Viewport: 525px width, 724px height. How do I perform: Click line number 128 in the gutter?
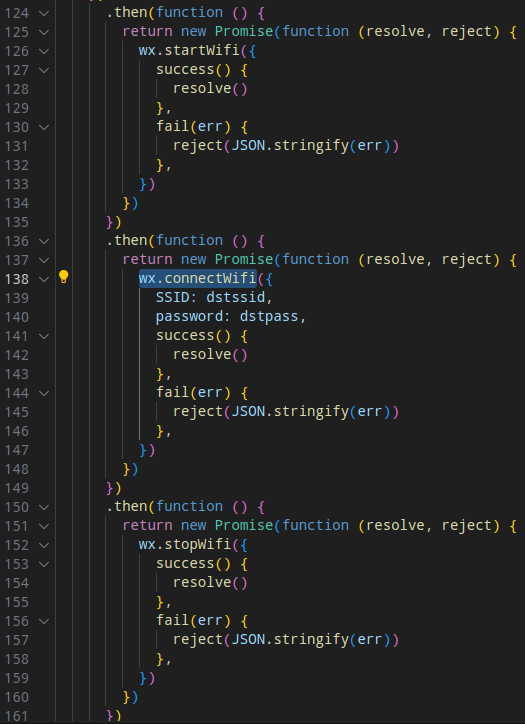(17, 89)
